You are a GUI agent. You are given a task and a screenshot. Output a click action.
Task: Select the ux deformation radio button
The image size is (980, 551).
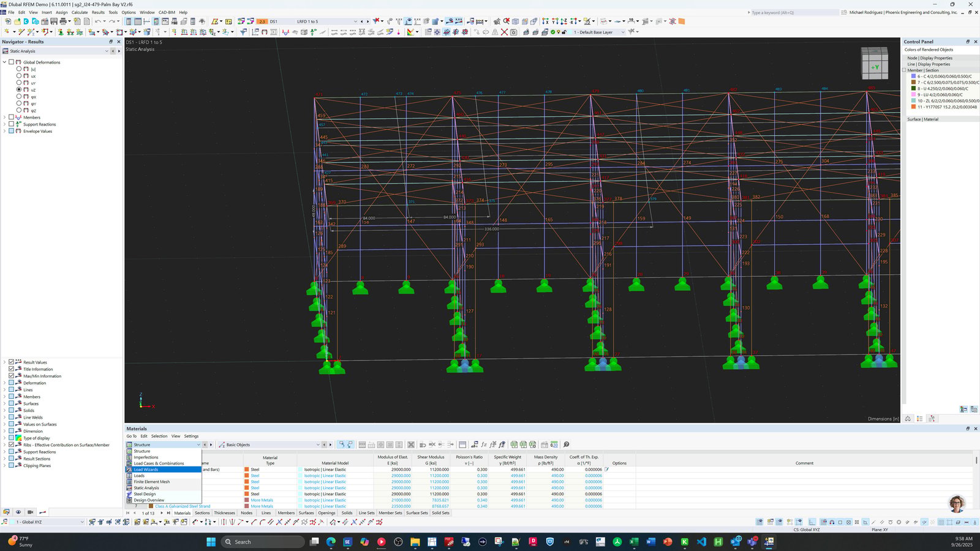[x=19, y=76]
